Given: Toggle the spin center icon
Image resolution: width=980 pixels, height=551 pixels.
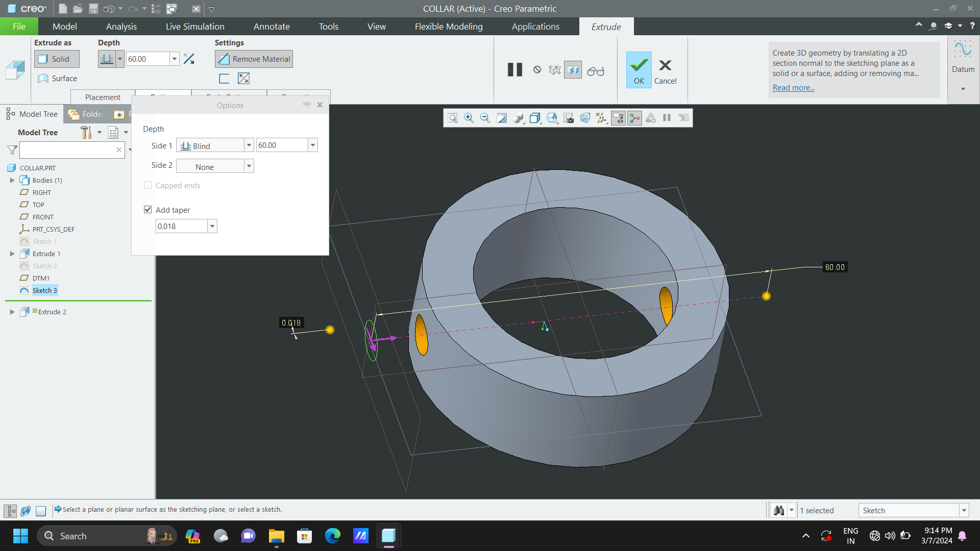Looking at the screenshot, I should click(634, 118).
